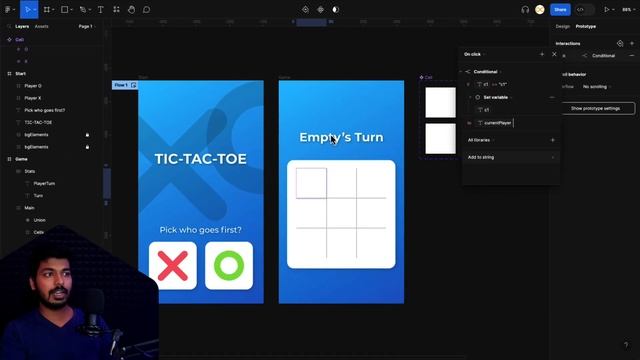The height and width of the screenshot is (360, 640).
Task: Switch to the Prototype tab
Action: coord(586,26)
